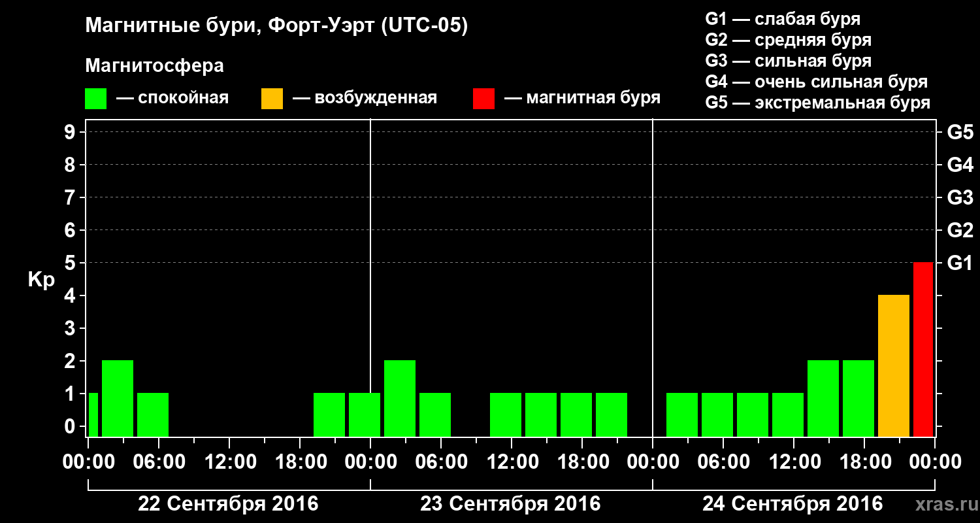Viewport: 980px width, 523px height.
Task: Click the orange Kp 4 bar
Action: (x=894, y=365)
